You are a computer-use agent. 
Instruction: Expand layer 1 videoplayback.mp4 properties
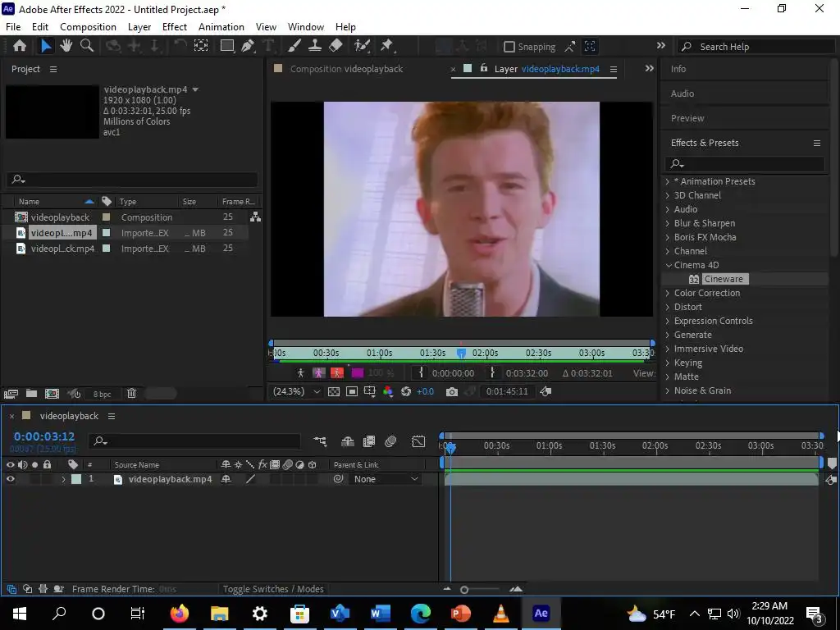63,479
